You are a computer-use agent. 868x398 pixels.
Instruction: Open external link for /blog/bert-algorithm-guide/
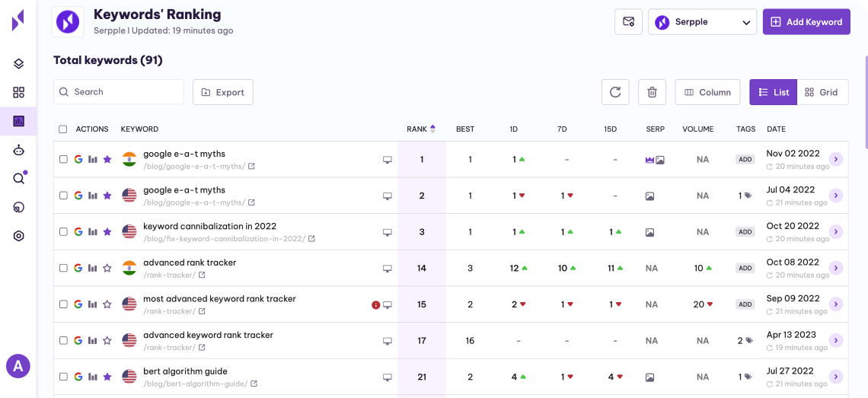click(254, 384)
